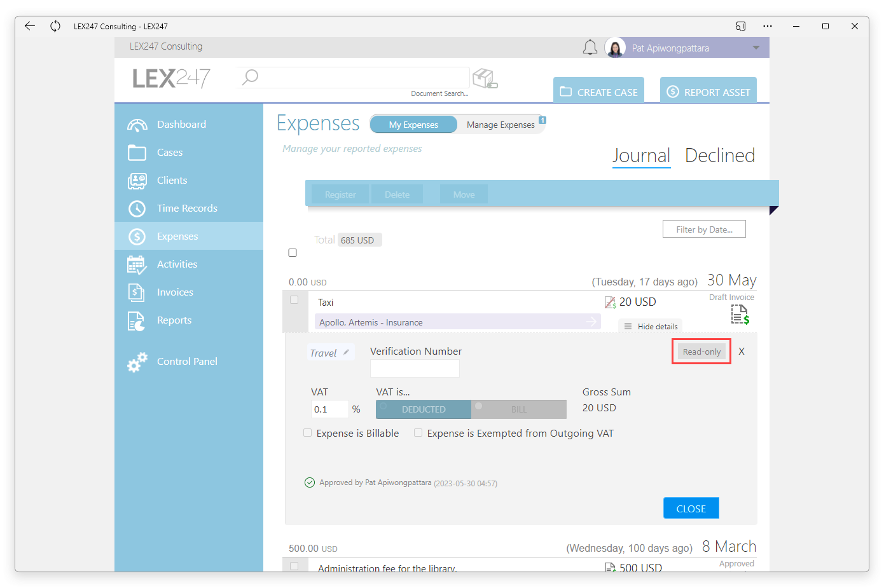
Task: Click the search magnifier icon
Action: point(250,77)
